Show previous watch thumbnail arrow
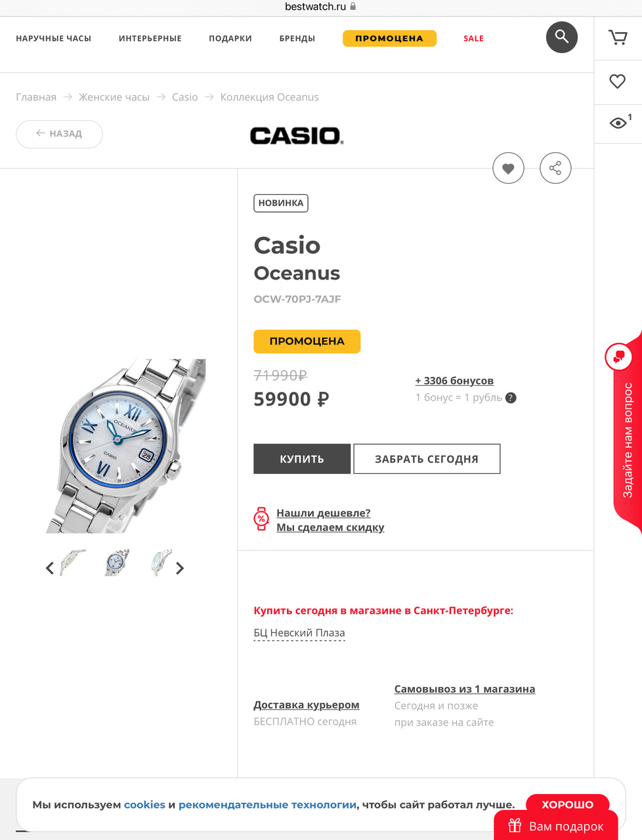 tap(50, 568)
